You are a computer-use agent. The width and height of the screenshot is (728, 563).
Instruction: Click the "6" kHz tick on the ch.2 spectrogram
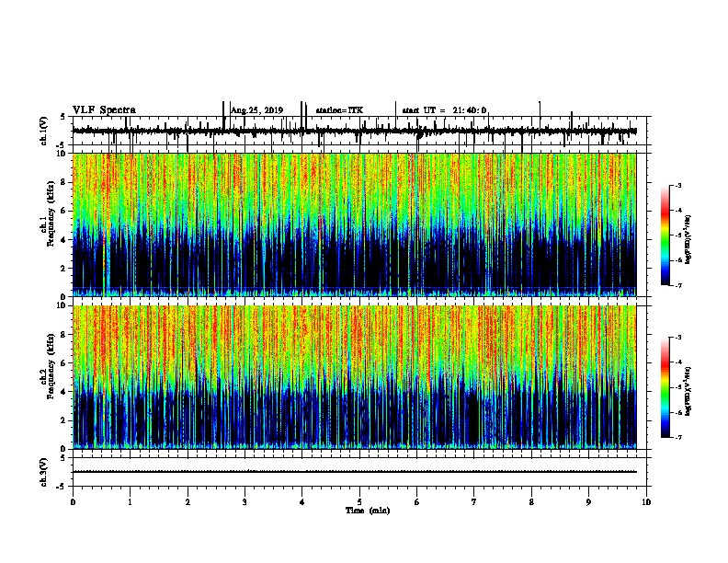(64, 363)
